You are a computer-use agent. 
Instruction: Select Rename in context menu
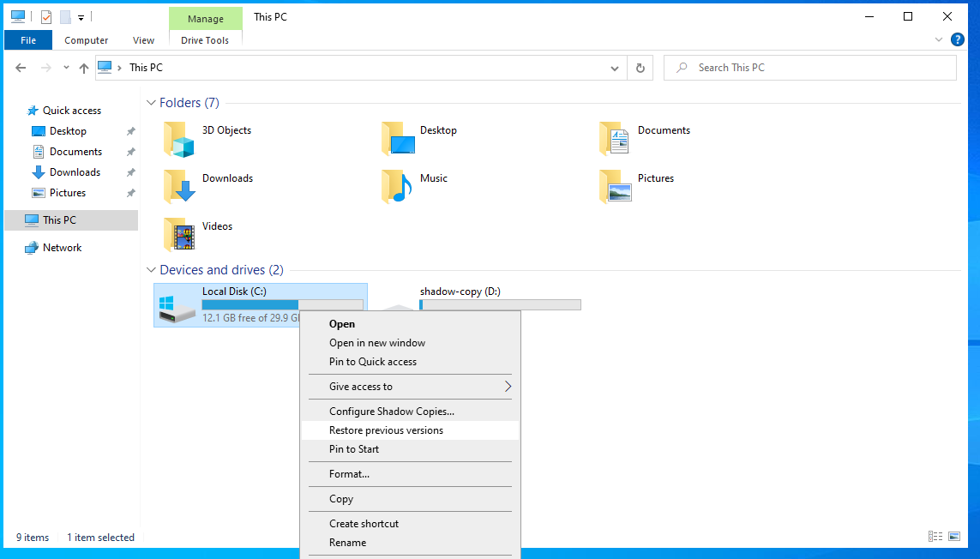point(410,543)
